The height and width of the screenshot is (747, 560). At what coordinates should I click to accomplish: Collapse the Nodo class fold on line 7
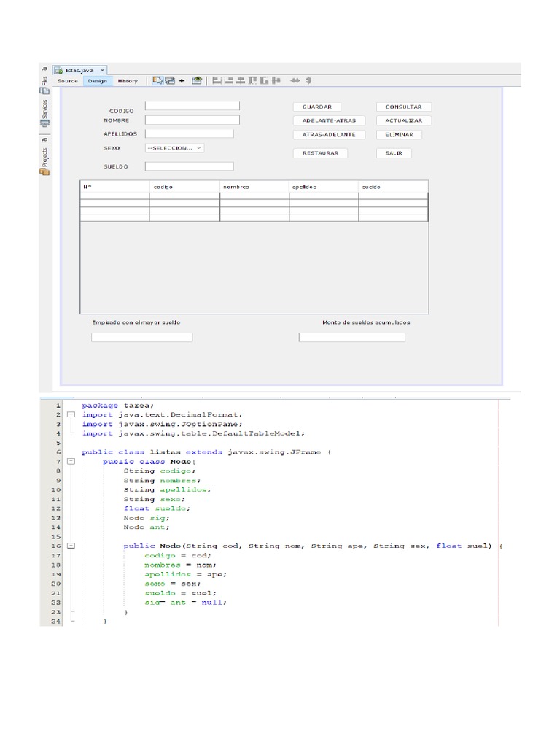(71, 462)
